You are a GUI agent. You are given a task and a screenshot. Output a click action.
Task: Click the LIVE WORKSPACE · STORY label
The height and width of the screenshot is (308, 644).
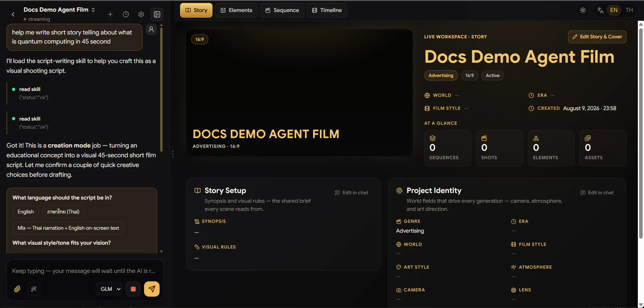tap(456, 37)
